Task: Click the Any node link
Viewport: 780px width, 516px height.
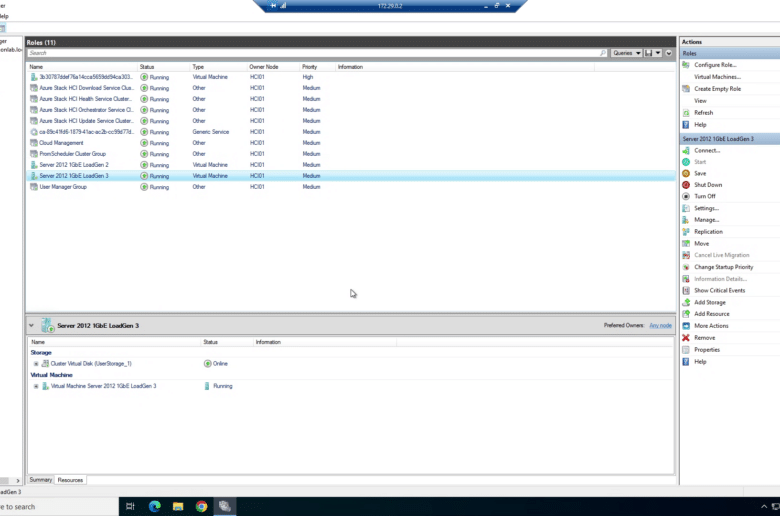Action: pos(660,325)
